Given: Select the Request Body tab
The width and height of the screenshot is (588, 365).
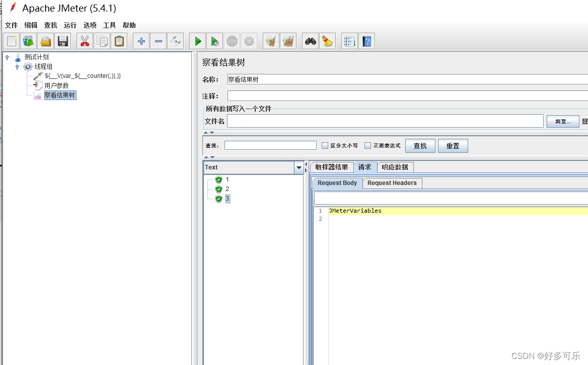Looking at the screenshot, I should [337, 183].
